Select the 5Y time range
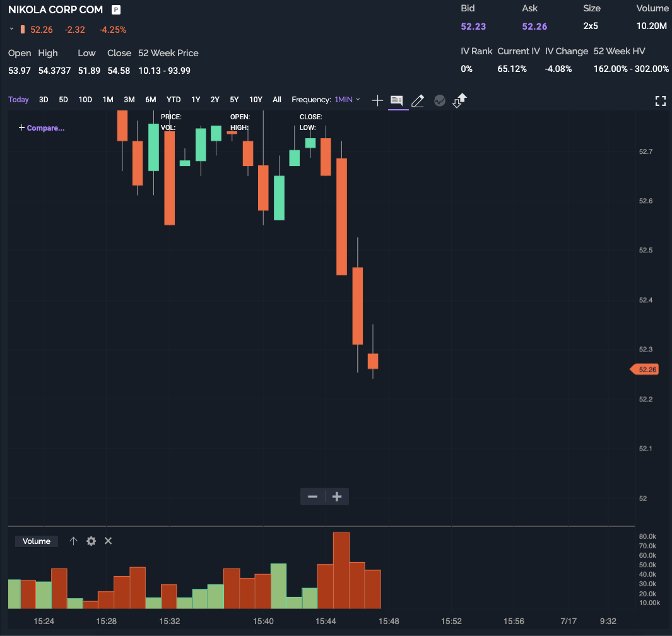This screenshot has height=636, width=672. pos(235,100)
